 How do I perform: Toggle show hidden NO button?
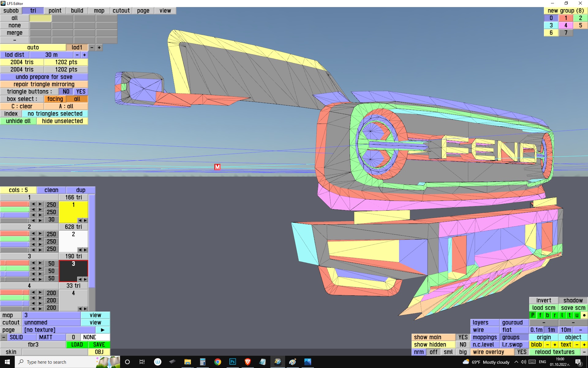pyautogui.click(x=463, y=344)
